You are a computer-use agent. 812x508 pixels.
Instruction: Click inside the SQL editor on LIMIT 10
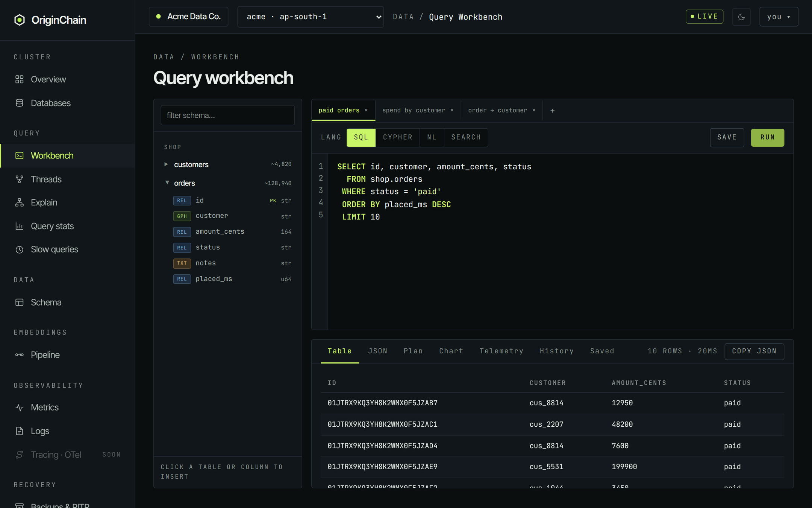361,217
